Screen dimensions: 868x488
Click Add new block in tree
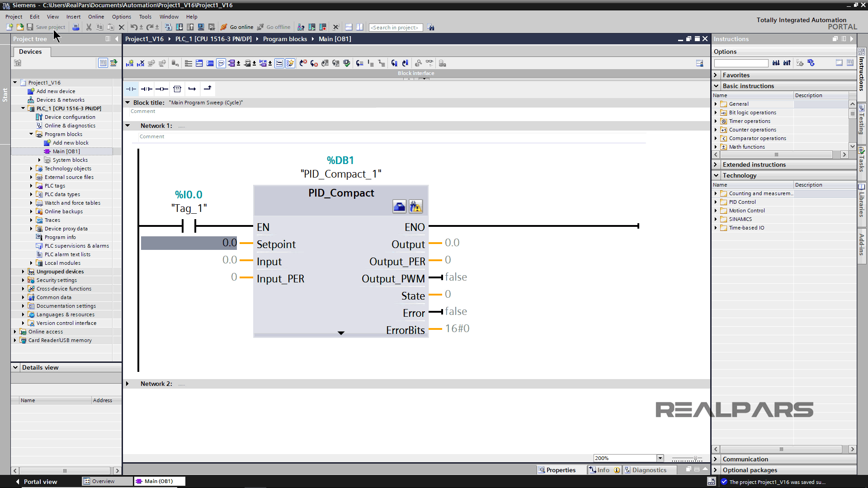coord(71,143)
